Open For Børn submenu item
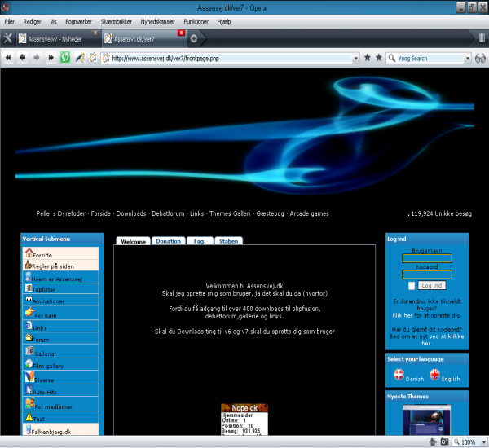Screen dimensions: 489x448 tap(61, 313)
